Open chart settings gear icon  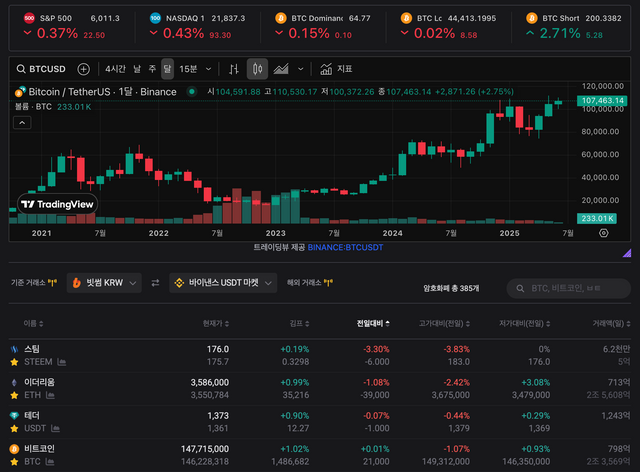point(604,233)
